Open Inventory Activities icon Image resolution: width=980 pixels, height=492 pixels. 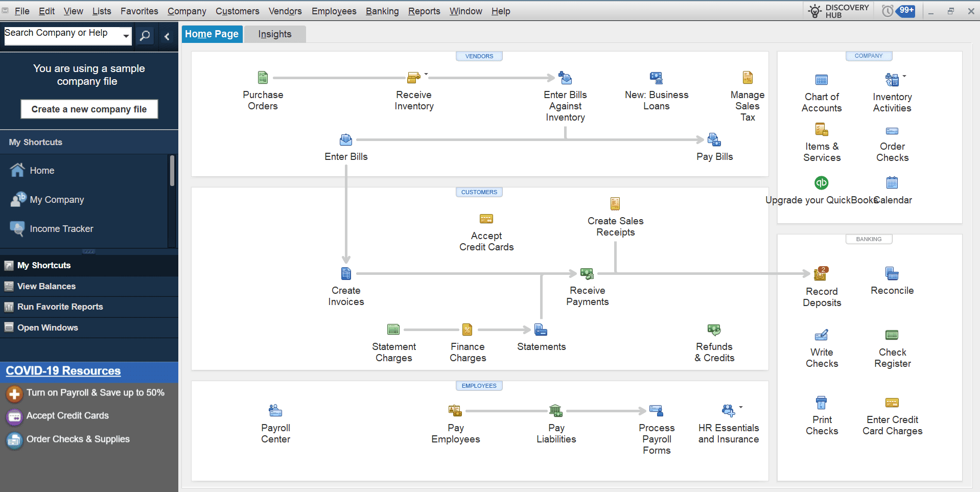pos(892,80)
